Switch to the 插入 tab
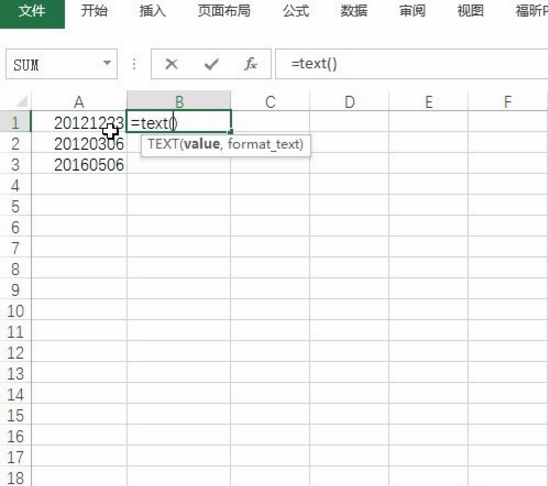 152,11
